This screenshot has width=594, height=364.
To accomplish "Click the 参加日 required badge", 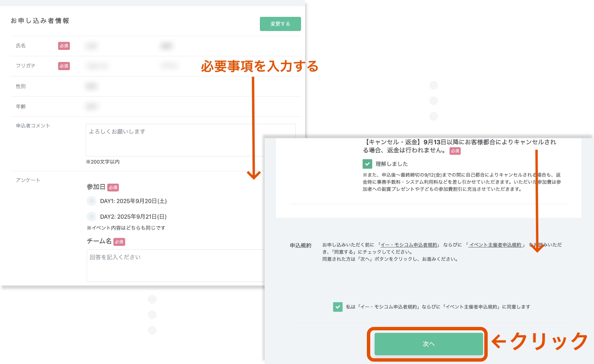I will tap(113, 187).
